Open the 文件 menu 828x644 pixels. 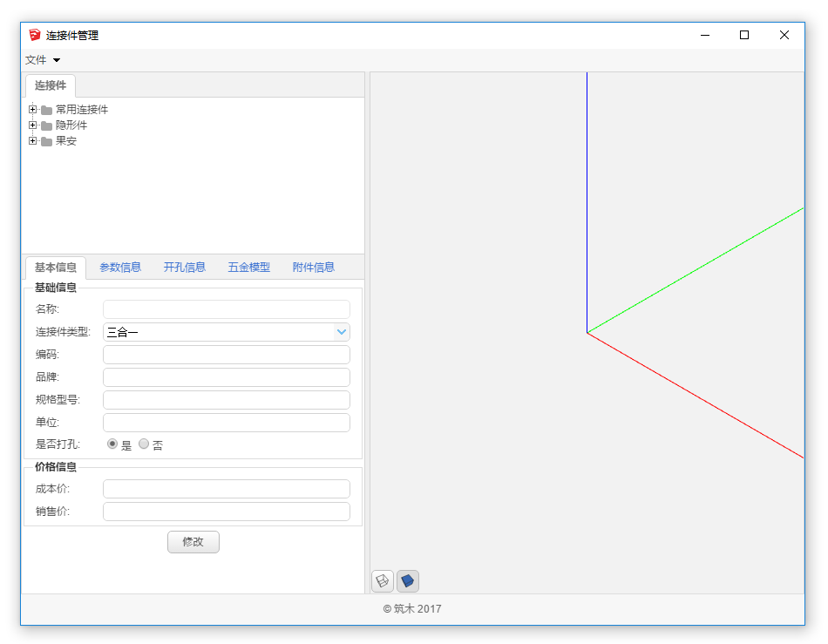coord(42,60)
